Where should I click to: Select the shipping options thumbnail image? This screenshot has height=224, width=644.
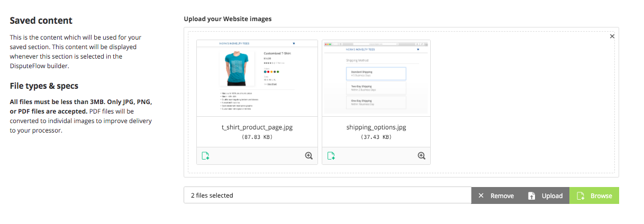(376, 78)
